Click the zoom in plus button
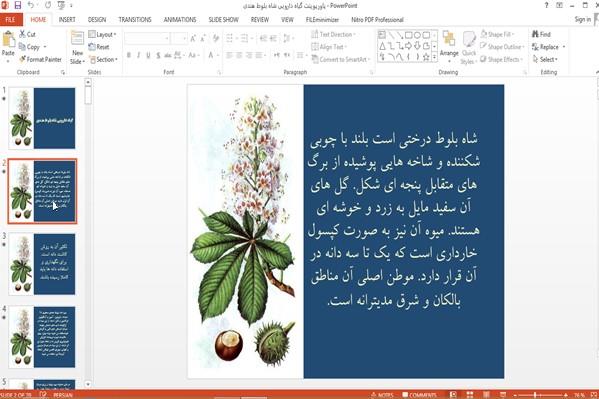The height and width of the screenshot is (399, 599). (x=566, y=395)
